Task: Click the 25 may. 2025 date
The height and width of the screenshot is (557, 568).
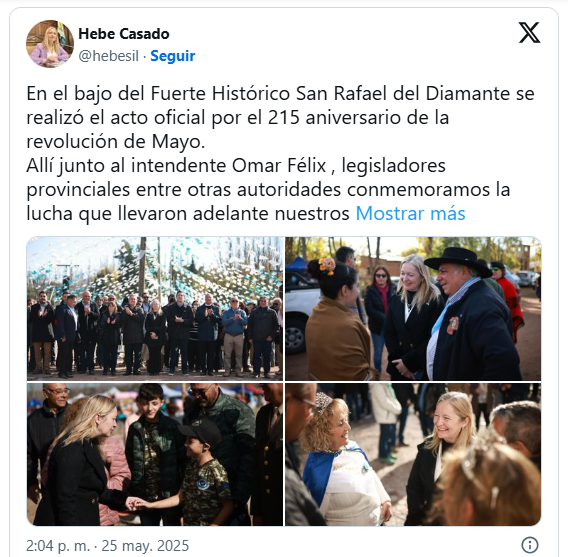Action: coord(145,545)
